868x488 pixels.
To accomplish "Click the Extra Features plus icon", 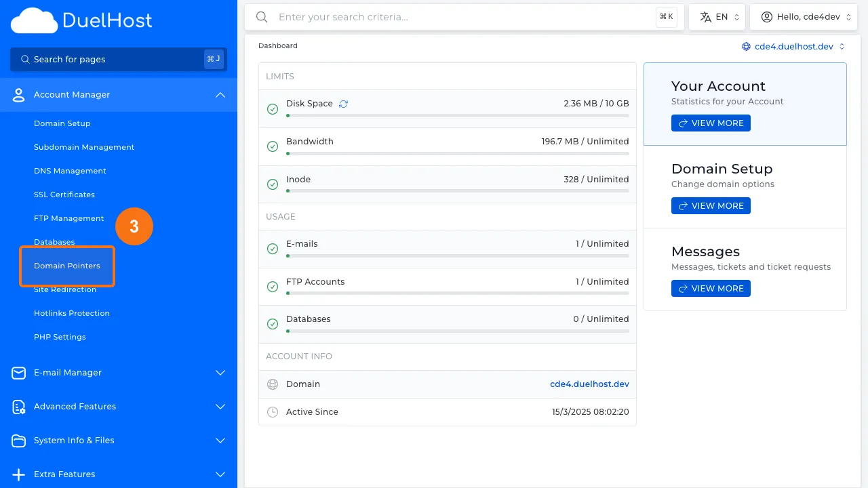I will (x=19, y=474).
